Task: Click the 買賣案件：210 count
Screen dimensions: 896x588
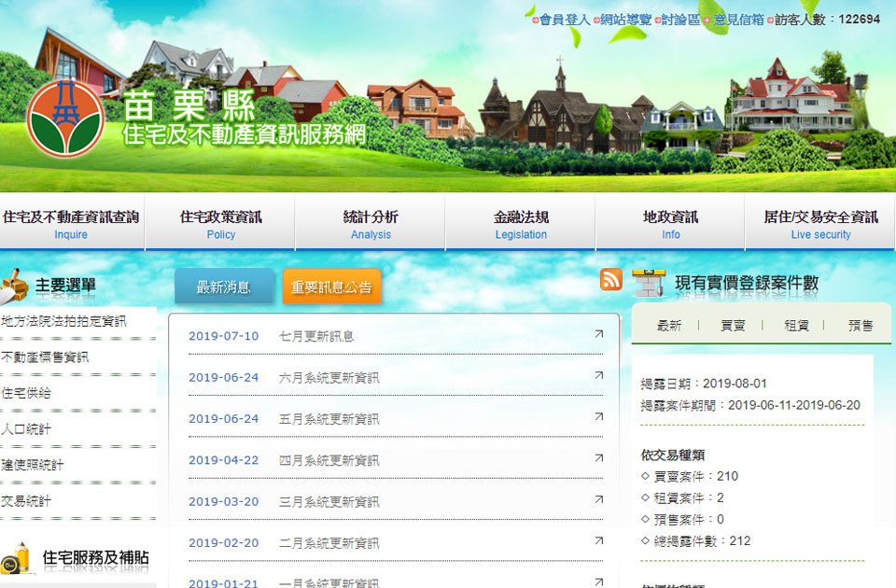Action: (695, 477)
